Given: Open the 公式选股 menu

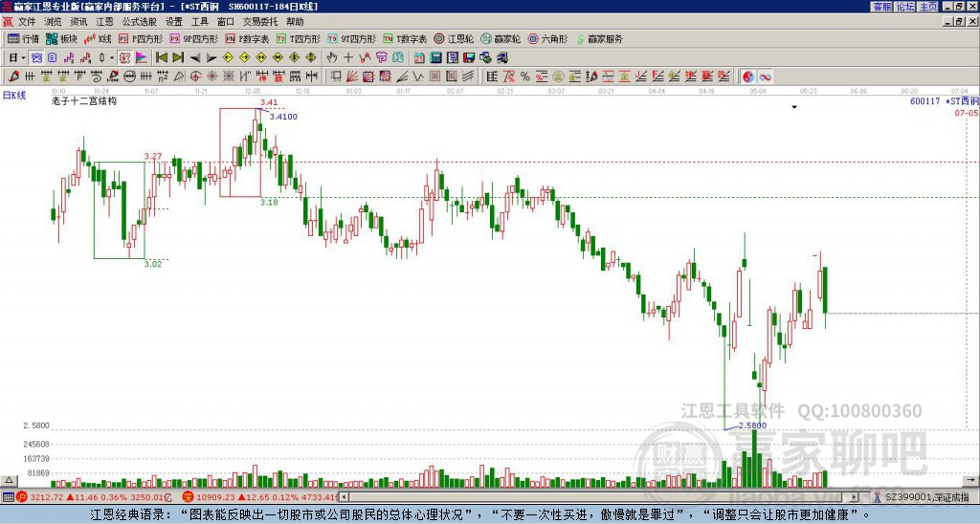Looking at the screenshot, I should coord(139,21).
